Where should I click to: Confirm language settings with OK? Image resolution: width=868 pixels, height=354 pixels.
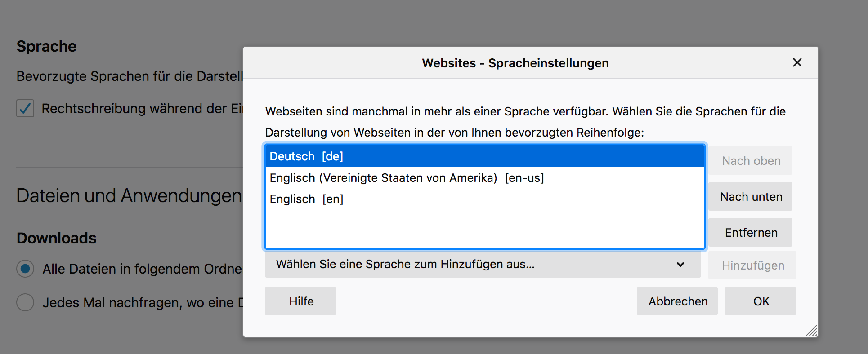[761, 301]
